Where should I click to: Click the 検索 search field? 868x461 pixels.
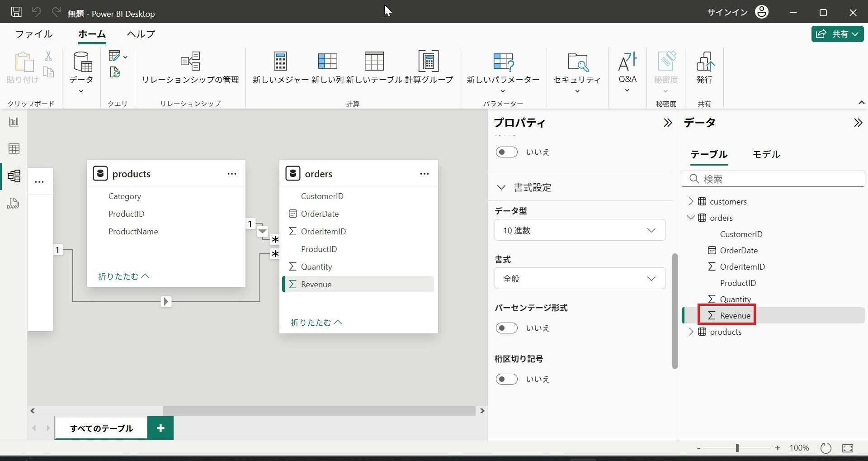(x=773, y=179)
